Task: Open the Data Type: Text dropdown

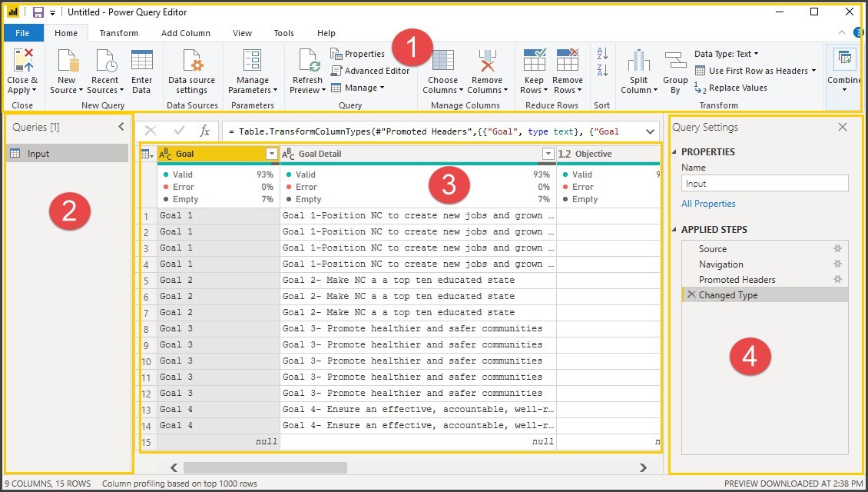Action: (727, 54)
